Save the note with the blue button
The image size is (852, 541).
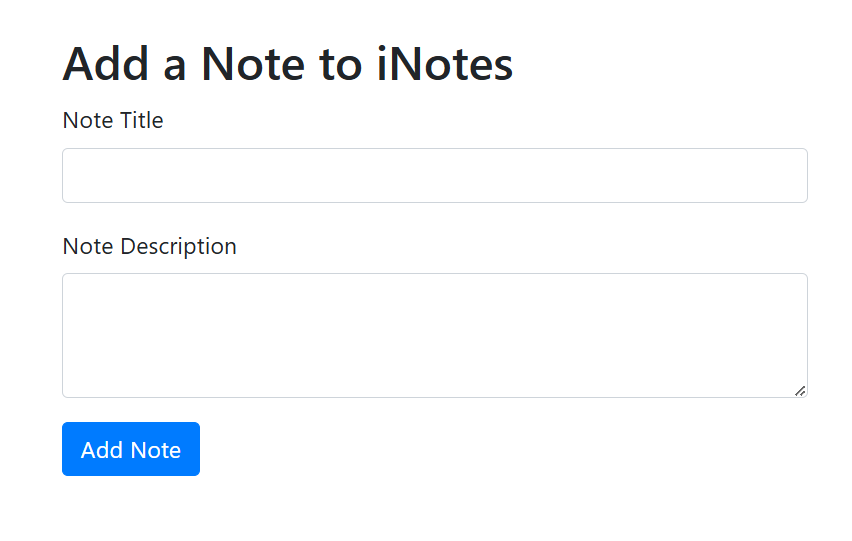(131, 449)
